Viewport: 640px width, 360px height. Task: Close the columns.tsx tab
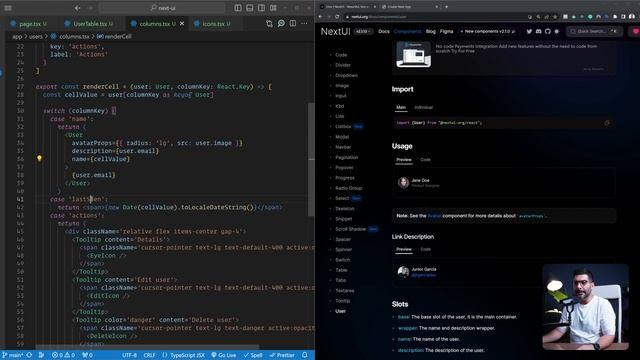pos(182,24)
